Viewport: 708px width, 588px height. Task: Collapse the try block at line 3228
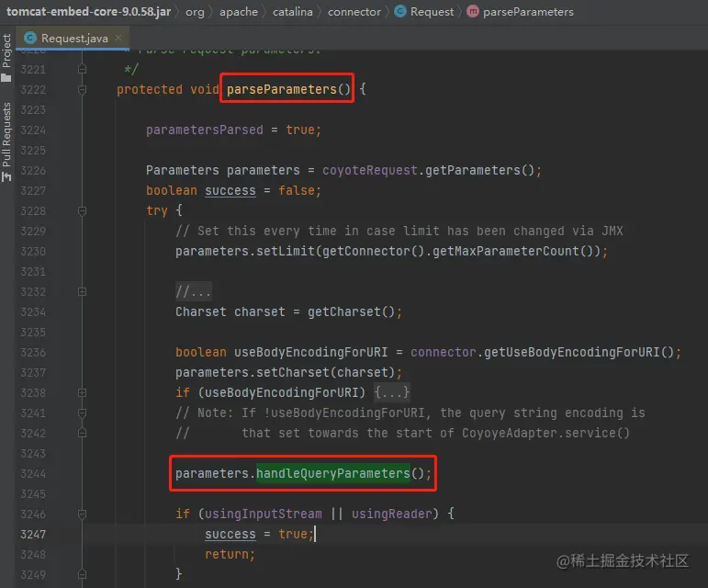click(82, 211)
